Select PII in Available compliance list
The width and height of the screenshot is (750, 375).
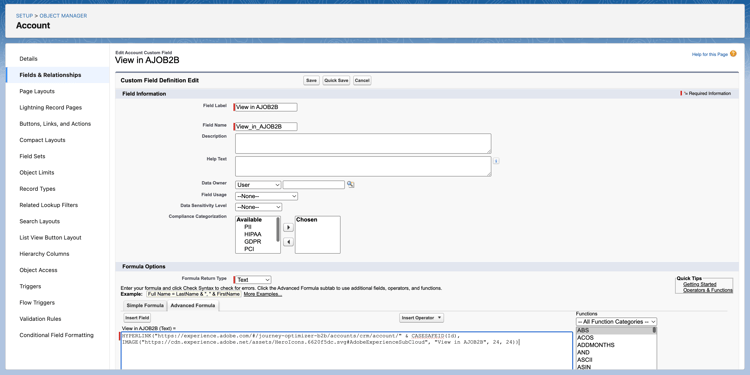click(x=248, y=227)
